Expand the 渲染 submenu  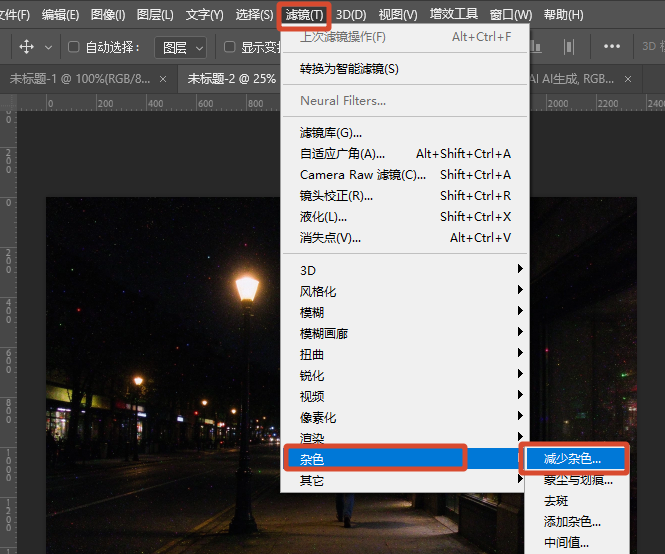coord(405,437)
